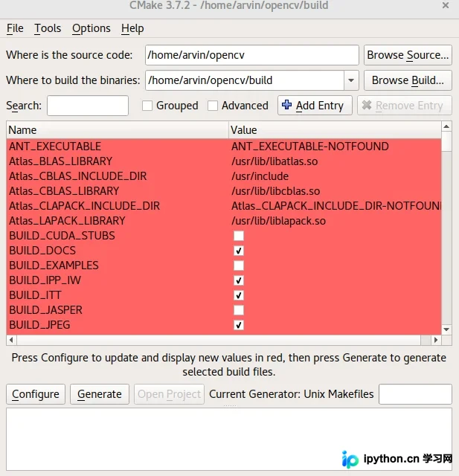Select the BUILD_IPP_IW name
459x476 pixels.
click(x=45, y=280)
